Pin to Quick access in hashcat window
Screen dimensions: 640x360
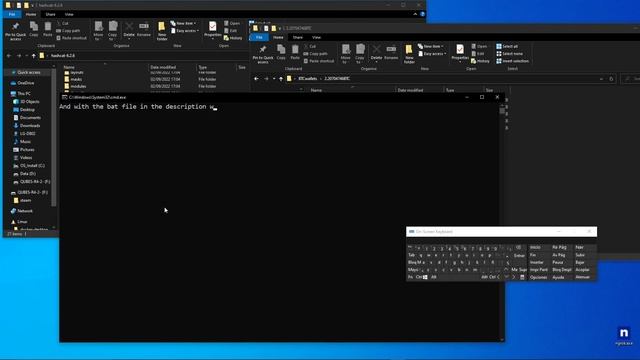[x=16, y=31]
